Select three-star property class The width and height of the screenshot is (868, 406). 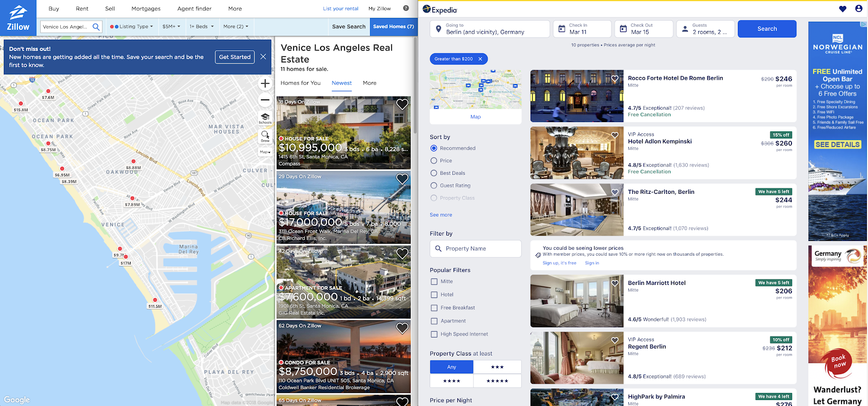pyautogui.click(x=497, y=367)
